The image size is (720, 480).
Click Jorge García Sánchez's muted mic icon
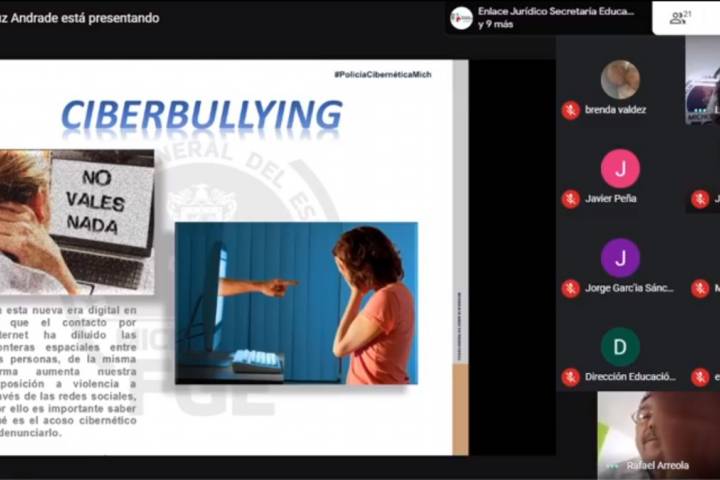(x=571, y=288)
